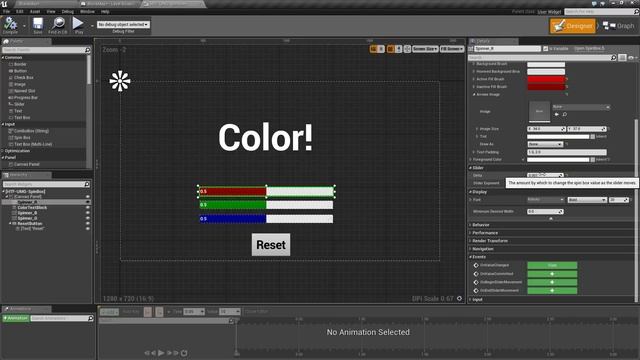Open the Window menu
The image size is (640, 360).
87,11
